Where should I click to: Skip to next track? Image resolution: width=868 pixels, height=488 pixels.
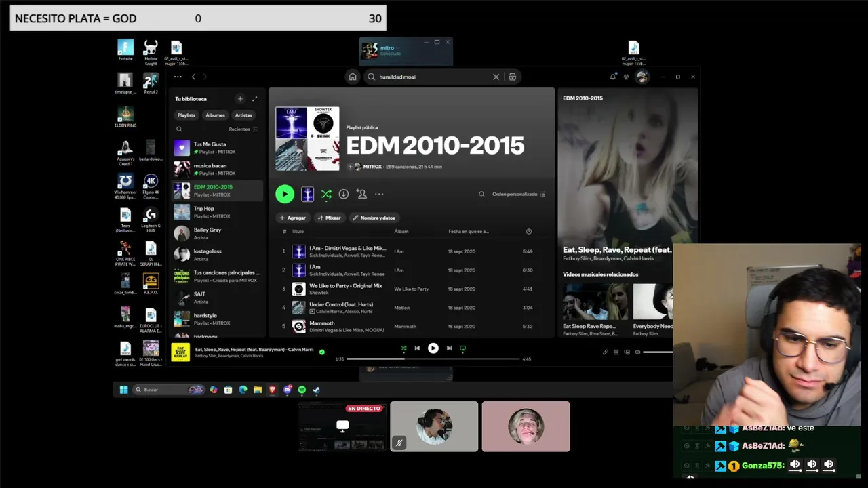(449, 348)
